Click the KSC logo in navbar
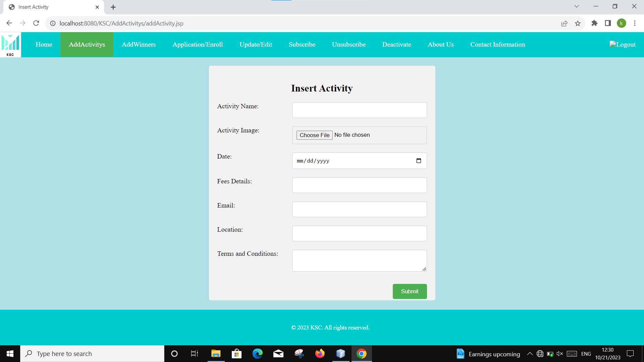The image size is (644, 362). tap(10, 45)
